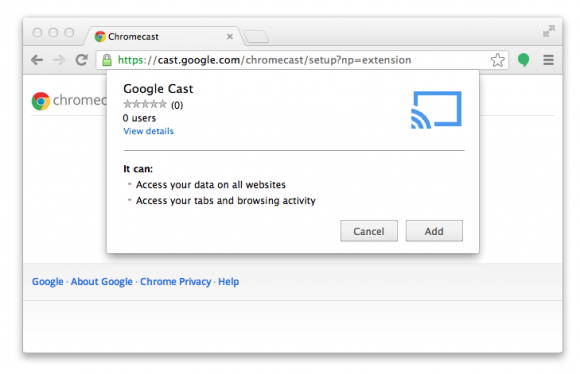Reload the Chromecast setup page
Image resolution: width=580 pixels, height=374 pixels.
82,60
